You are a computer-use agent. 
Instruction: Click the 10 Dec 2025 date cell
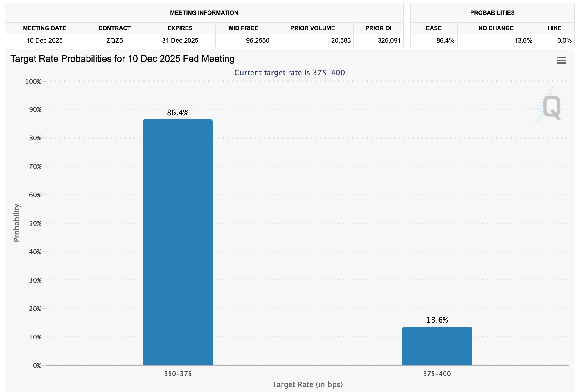click(x=44, y=40)
